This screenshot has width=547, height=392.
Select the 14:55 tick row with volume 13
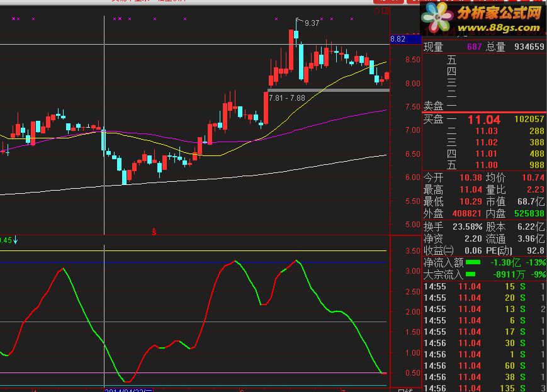485,309
